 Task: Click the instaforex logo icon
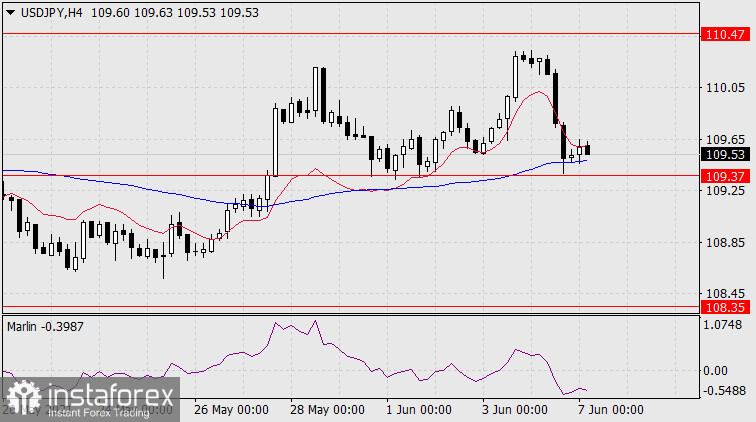[22, 399]
